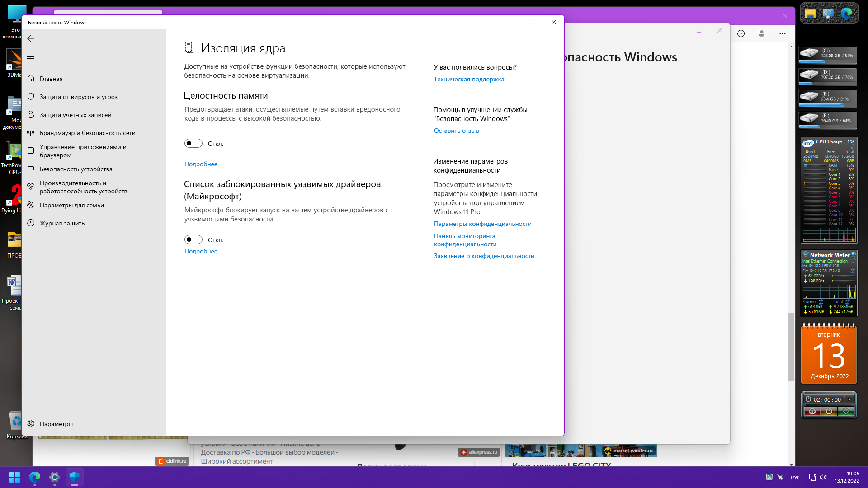Click the back arrow in Windows Security
868x488 pixels.
[x=31, y=38]
